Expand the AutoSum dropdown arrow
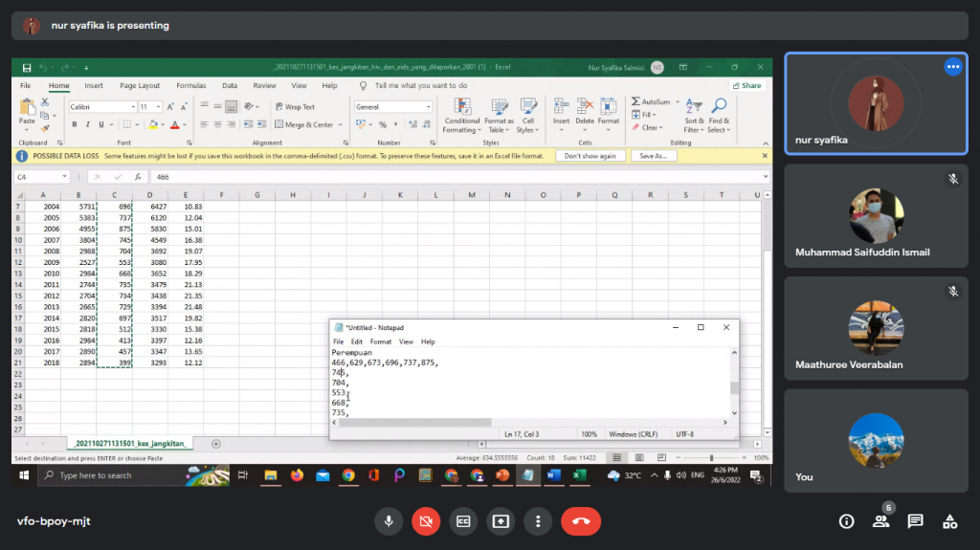 click(677, 101)
